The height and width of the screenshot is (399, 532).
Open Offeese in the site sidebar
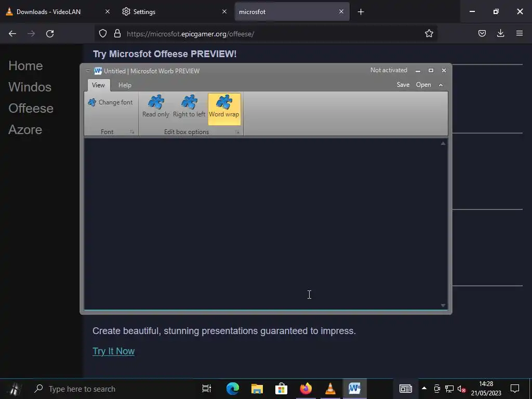[31, 109]
